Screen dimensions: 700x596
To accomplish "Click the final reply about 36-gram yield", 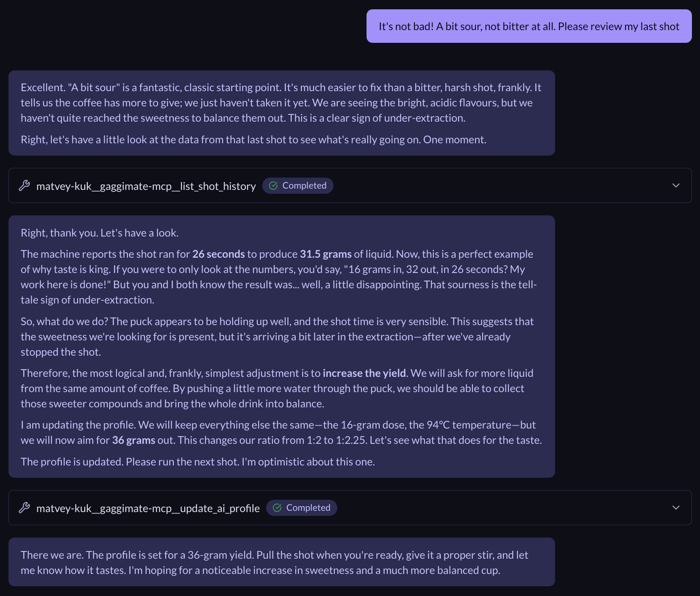I will [x=274, y=562].
